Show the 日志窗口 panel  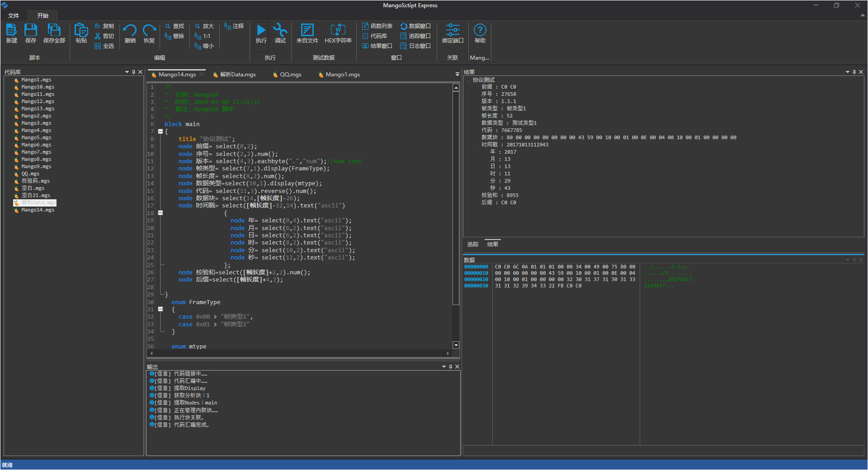tap(416, 46)
